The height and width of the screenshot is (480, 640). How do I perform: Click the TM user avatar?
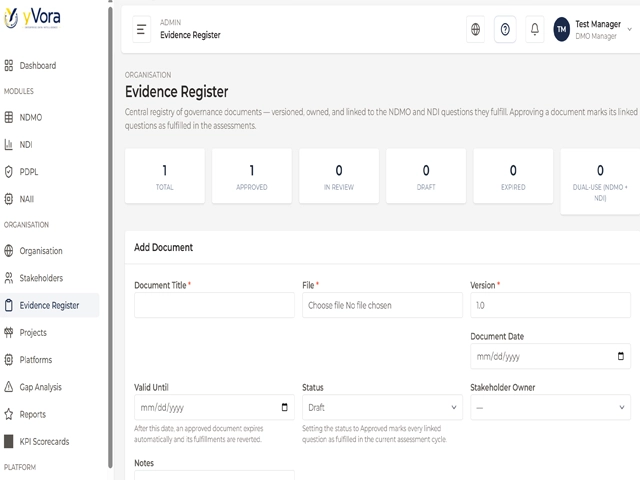[x=562, y=29]
